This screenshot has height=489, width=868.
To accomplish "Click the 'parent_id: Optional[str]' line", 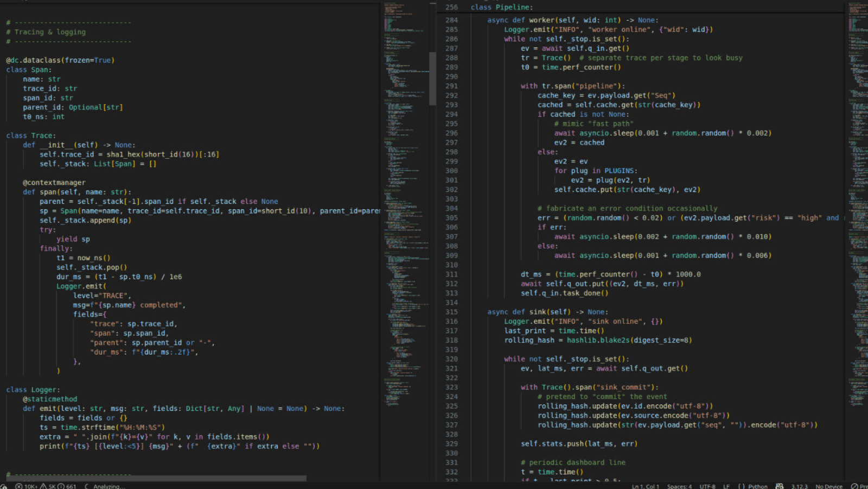I will point(73,107).
